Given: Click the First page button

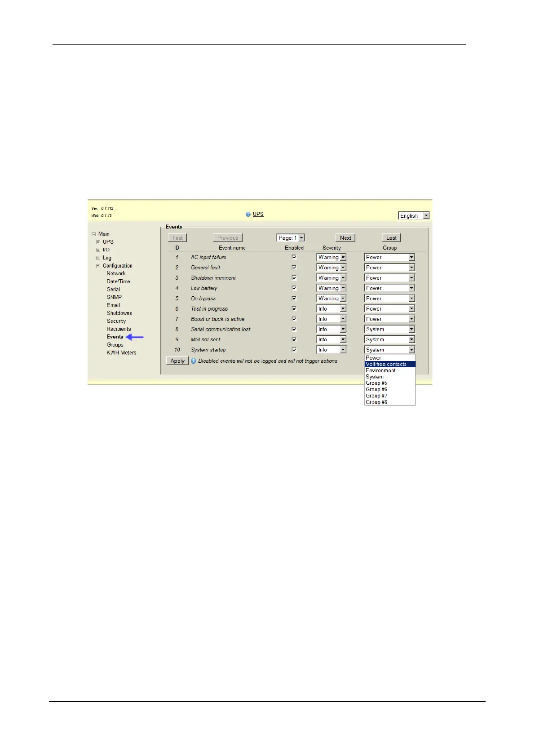Looking at the screenshot, I should click(177, 238).
